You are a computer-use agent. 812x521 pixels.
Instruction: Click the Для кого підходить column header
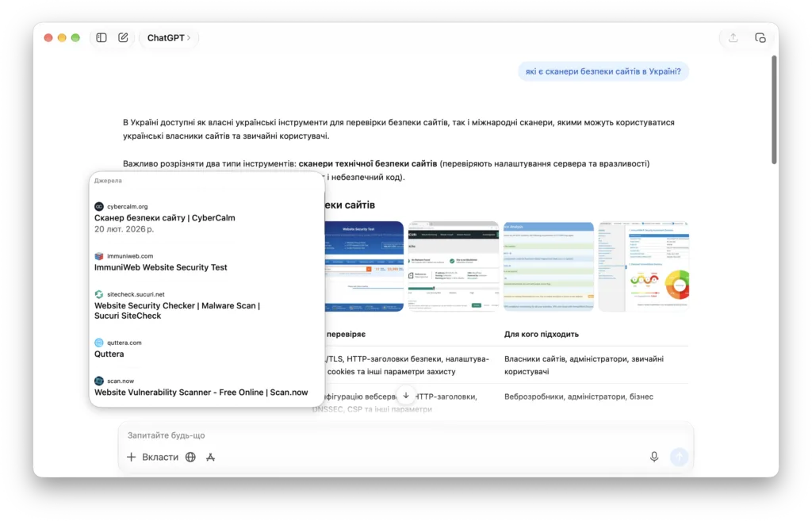pyautogui.click(x=541, y=335)
